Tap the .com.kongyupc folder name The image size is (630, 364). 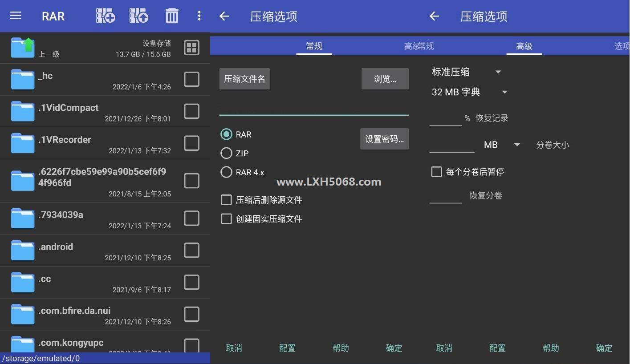(71, 343)
